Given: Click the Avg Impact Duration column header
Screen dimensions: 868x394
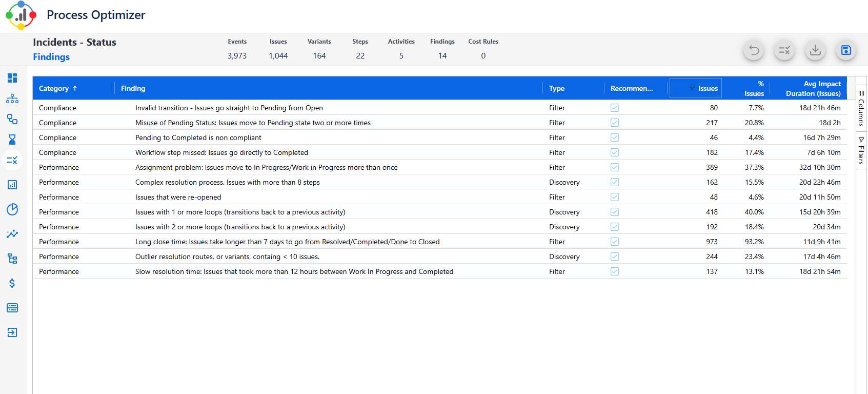Looking at the screenshot, I should (x=813, y=88).
